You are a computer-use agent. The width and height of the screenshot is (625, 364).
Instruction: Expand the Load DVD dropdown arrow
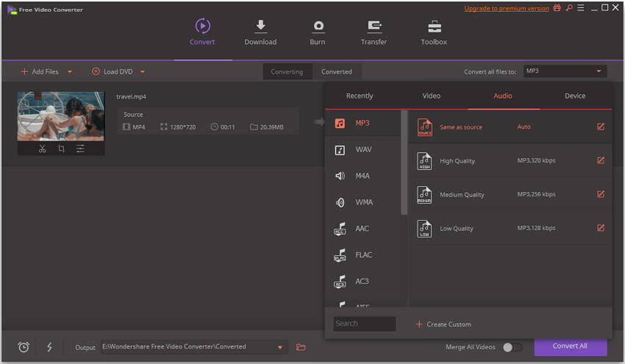coord(143,72)
